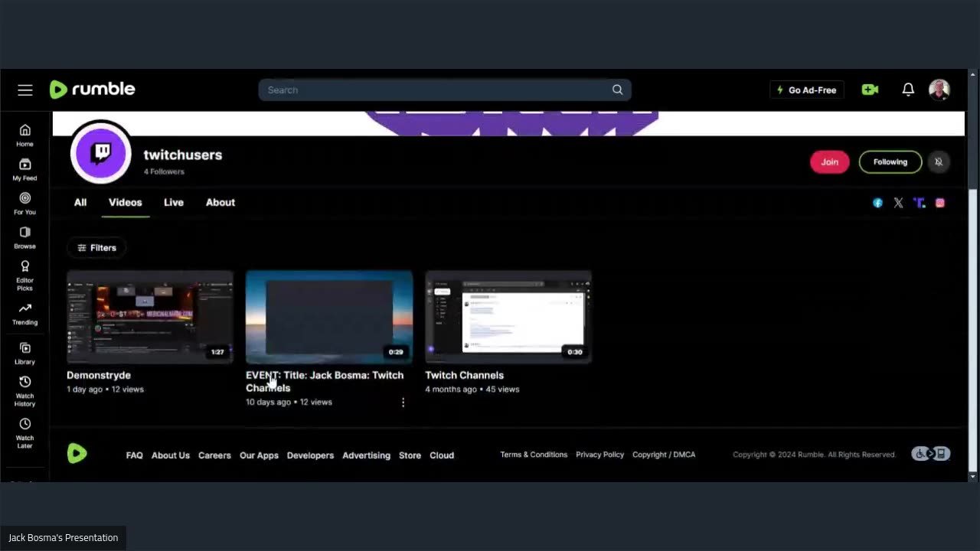Screen dimensions: 980x551
Task: Open the channel's Instagram link icon
Action: click(x=939, y=203)
